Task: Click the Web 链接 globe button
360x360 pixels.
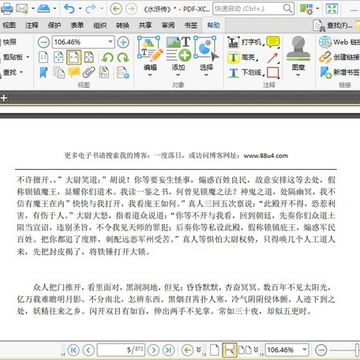Action: (x=339, y=42)
